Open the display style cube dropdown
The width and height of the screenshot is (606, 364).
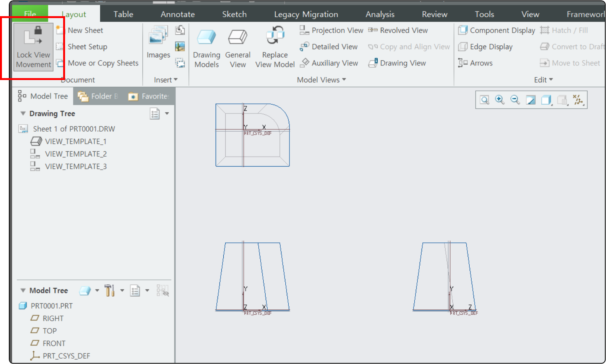(x=547, y=100)
